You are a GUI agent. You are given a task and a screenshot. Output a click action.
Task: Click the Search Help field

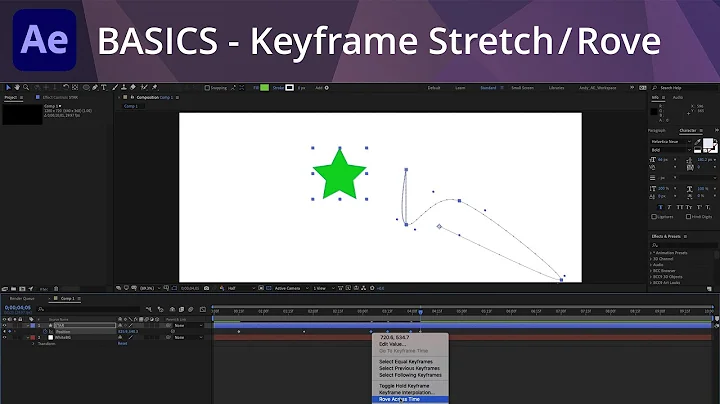pyautogui.click(x=684, y=88)
